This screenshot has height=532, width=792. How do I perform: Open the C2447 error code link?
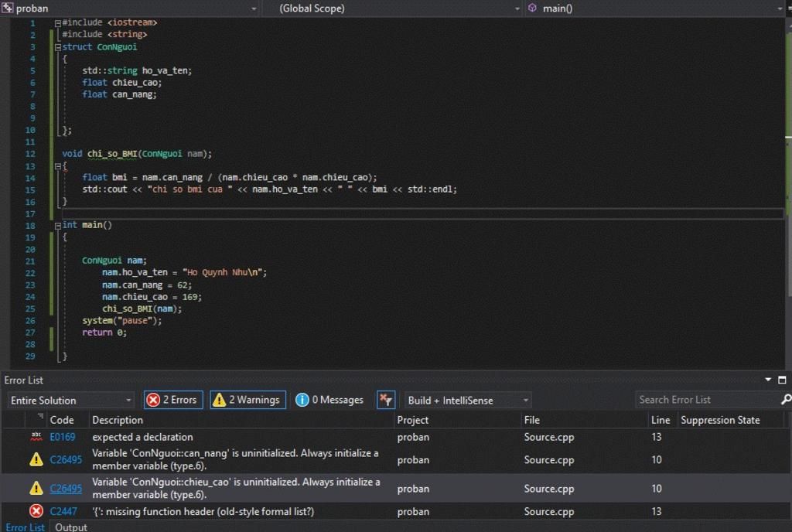coord(63,512)
